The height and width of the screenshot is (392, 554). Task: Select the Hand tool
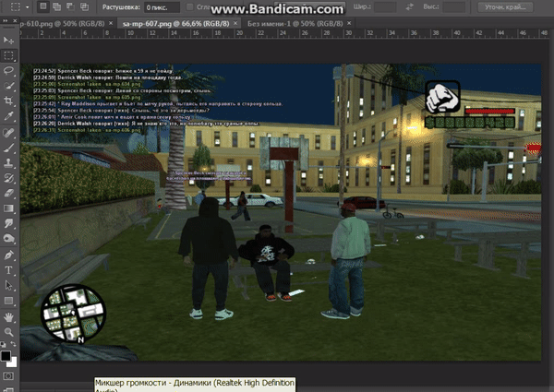point(9,317)
